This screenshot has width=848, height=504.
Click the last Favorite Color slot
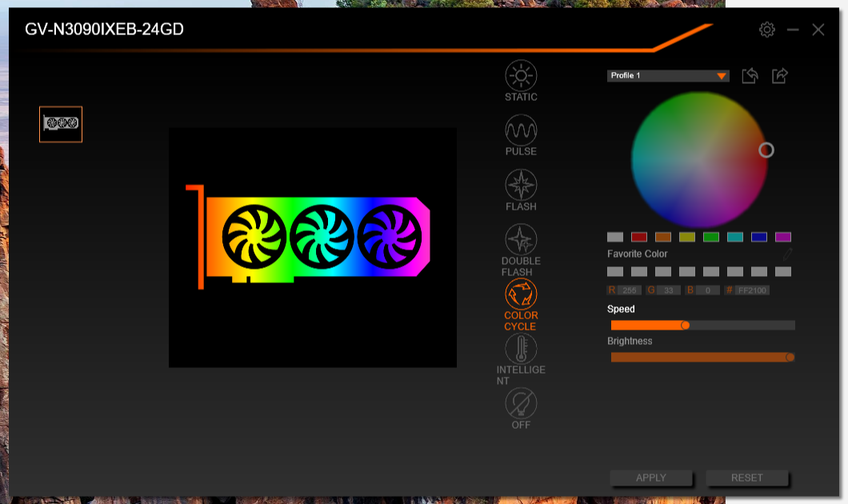tap(783, 271)
